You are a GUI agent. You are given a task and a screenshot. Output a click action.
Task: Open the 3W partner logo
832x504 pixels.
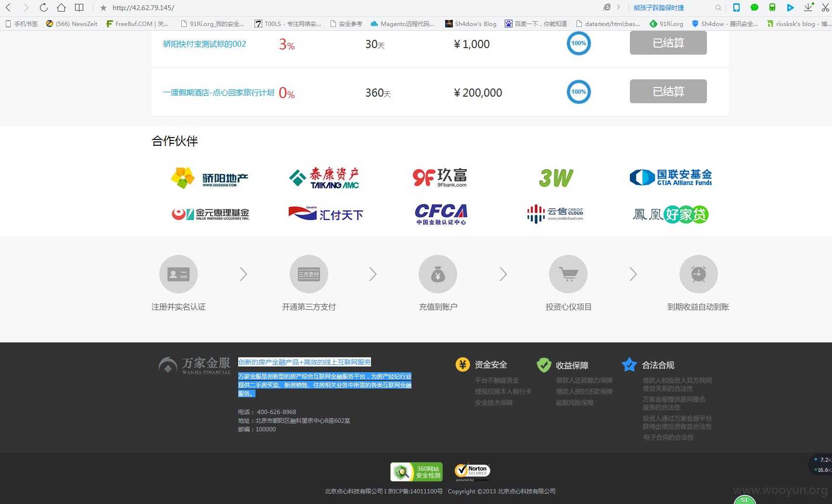[556, 178]
